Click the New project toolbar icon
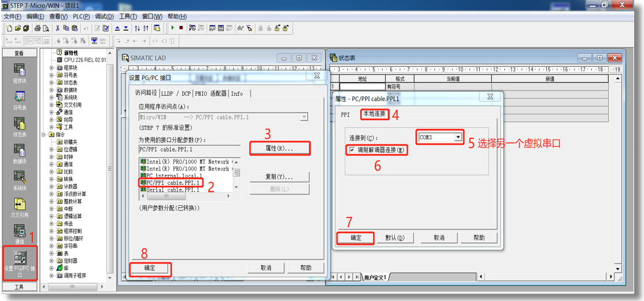Viewport: 644px width, 301px height. coord(9,28)
